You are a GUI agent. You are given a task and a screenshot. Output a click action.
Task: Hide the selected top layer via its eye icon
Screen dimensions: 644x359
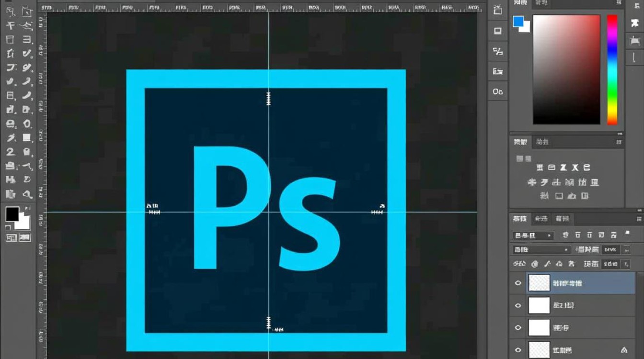[x=518, y=283]
